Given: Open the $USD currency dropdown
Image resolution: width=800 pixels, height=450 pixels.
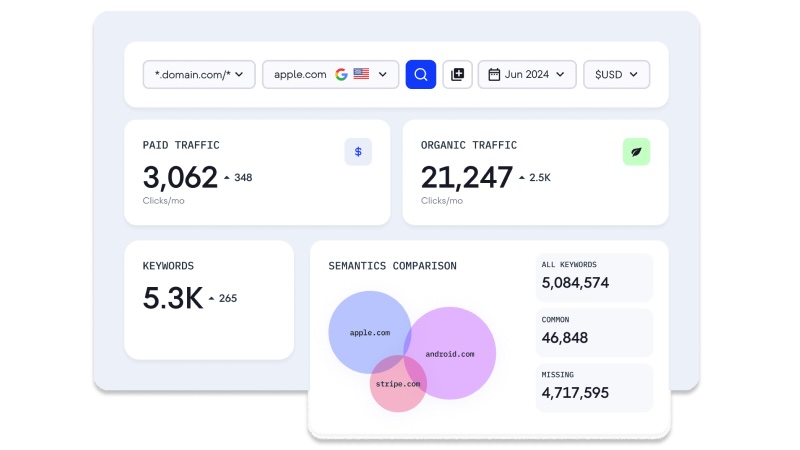Looking at the screenshot, I should [616, 74].
